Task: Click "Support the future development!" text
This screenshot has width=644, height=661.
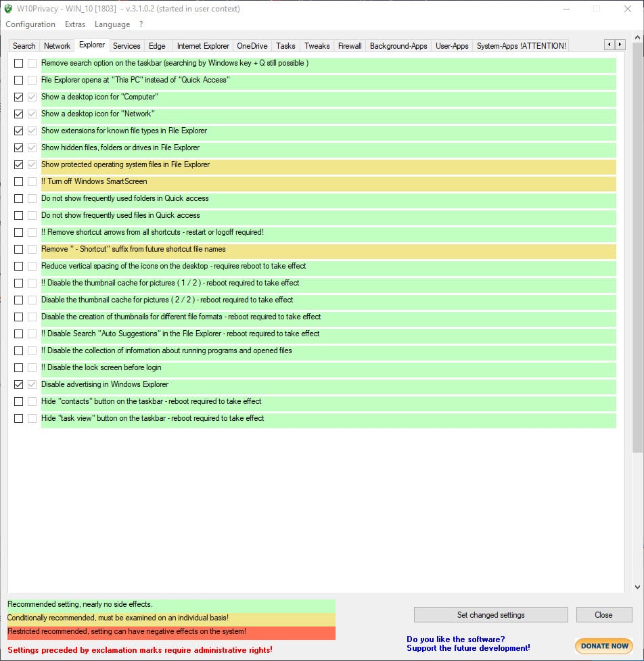Action: click(468, 648)
